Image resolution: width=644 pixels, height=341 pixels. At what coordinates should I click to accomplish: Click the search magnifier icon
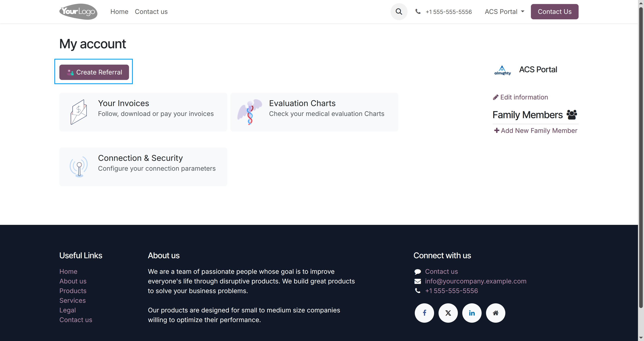[x=399, y=12]
